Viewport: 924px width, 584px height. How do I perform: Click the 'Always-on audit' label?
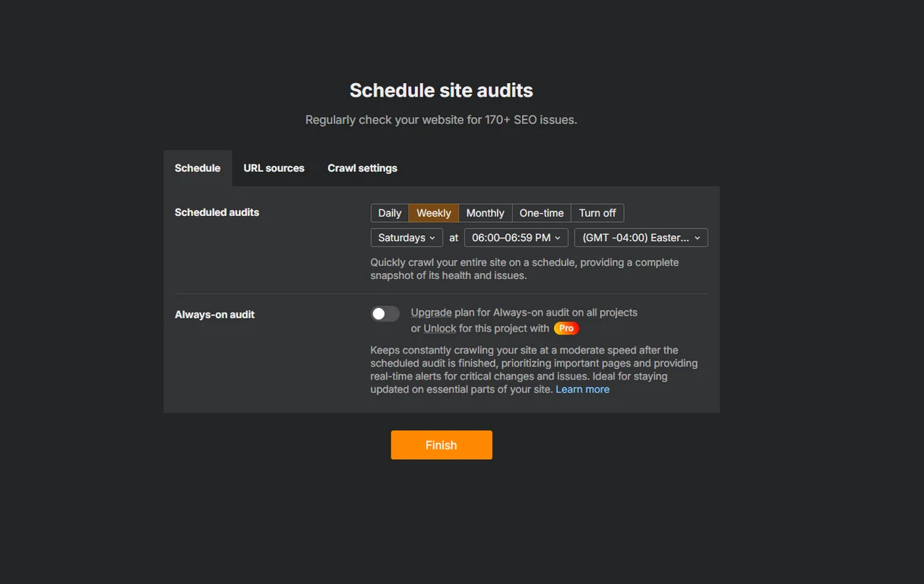[x=214, y=314]
